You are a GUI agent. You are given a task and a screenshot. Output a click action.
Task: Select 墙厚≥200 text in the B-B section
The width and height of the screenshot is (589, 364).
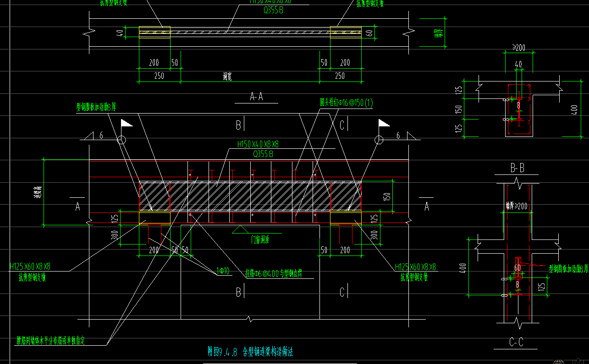coord(517,207)
